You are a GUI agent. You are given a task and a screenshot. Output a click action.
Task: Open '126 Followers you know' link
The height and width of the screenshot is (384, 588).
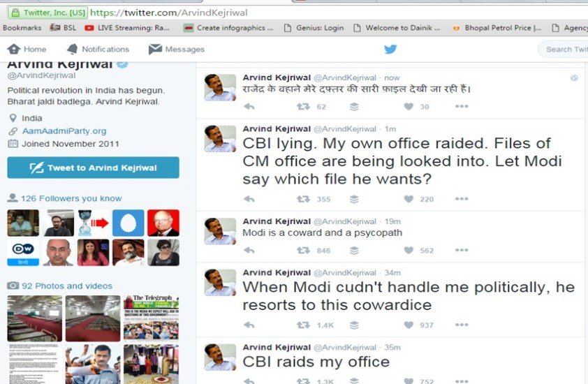[x=71, y=198]
